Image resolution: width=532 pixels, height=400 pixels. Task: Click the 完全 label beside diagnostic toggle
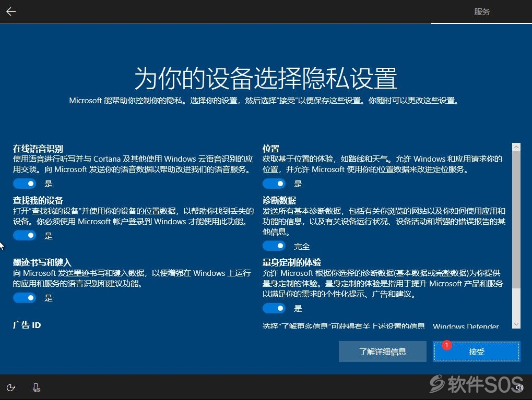point(302,247)
